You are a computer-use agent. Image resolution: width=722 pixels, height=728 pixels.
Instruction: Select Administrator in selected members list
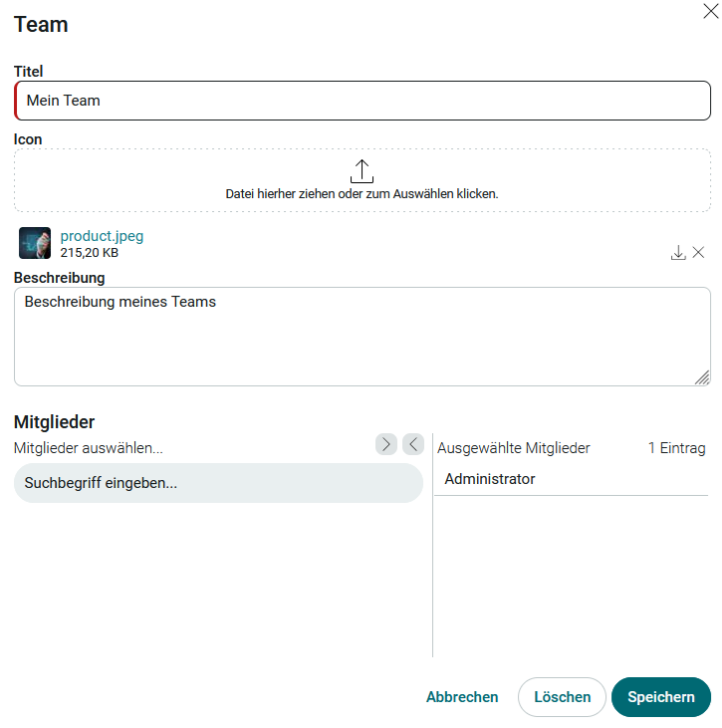tap(490, 479)
